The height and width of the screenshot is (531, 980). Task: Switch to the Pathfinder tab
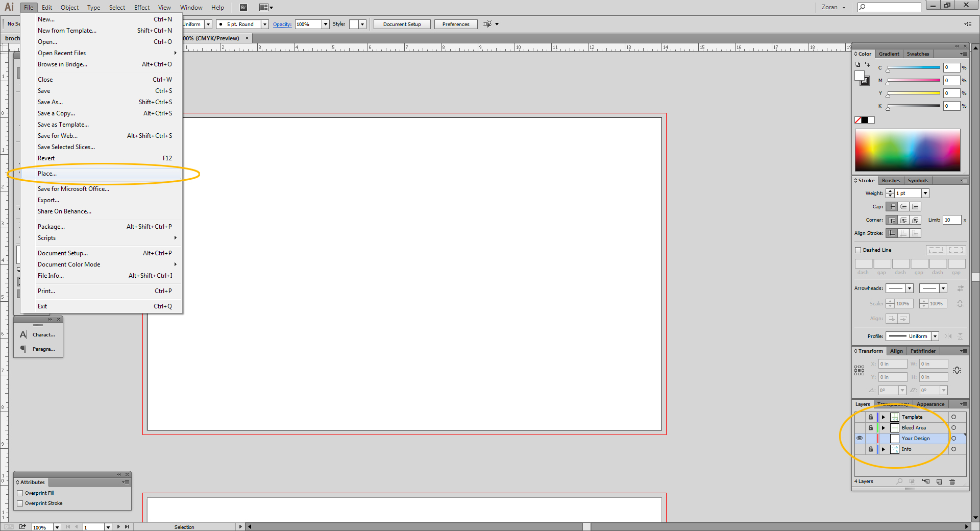pyautogui.click(x=923, y=351)
